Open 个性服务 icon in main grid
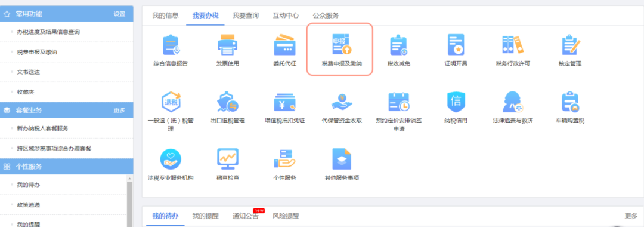 point(284,159)
